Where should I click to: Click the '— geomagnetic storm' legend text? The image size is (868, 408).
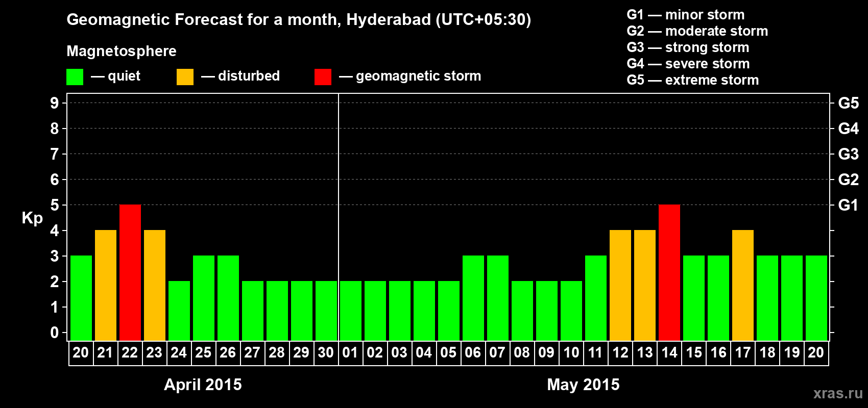(x=410, y=76)
